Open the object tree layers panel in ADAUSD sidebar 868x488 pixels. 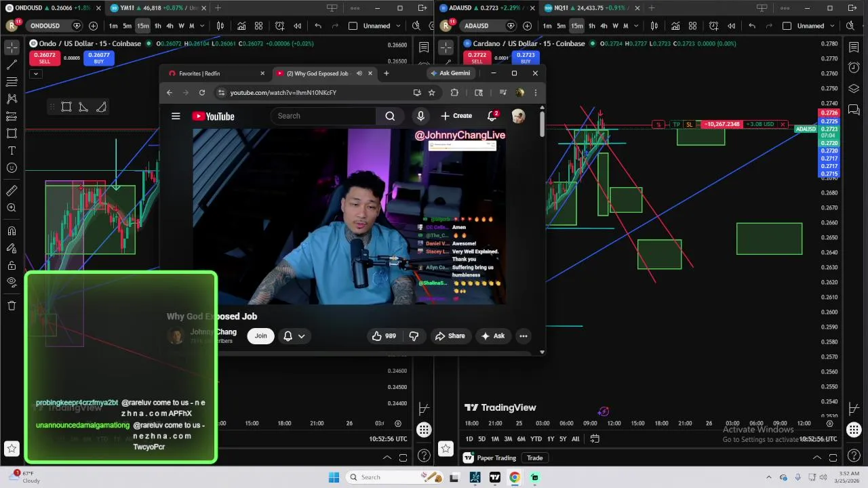pos(854,89)
